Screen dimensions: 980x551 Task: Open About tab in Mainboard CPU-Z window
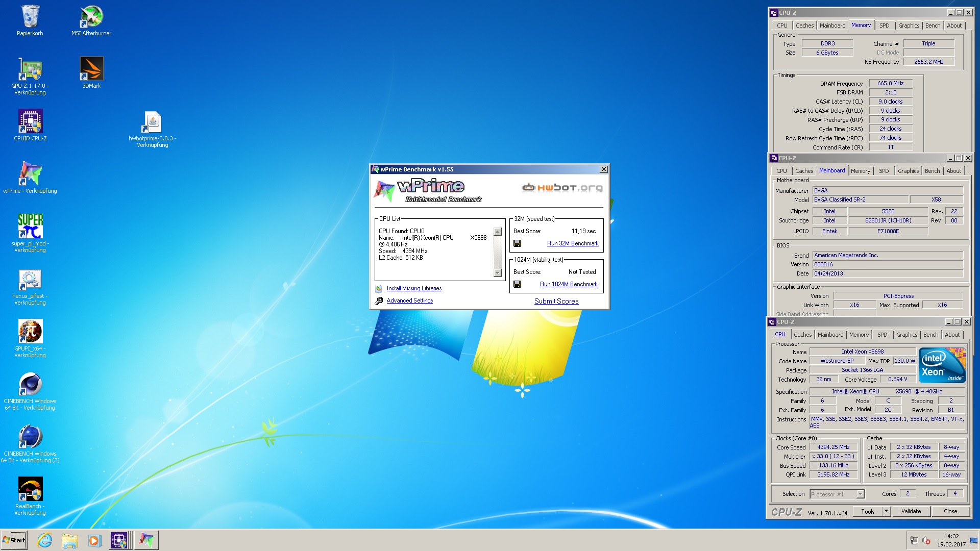coord(953,171)
